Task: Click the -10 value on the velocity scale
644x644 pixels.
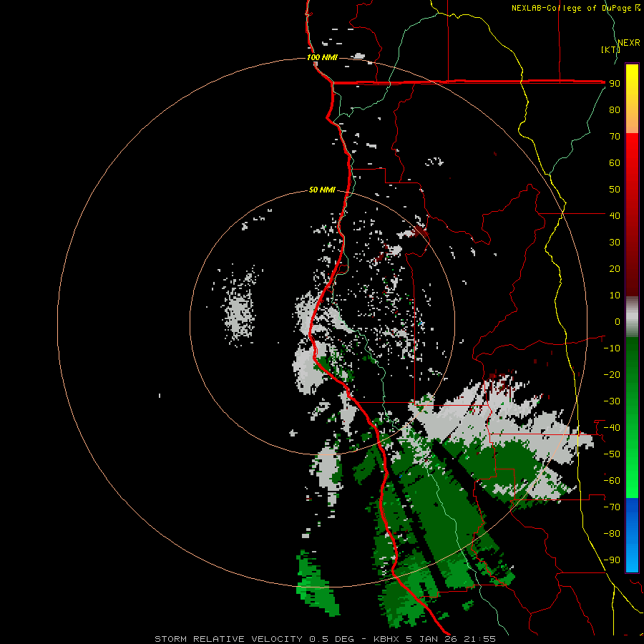Action: pos(612,348)
